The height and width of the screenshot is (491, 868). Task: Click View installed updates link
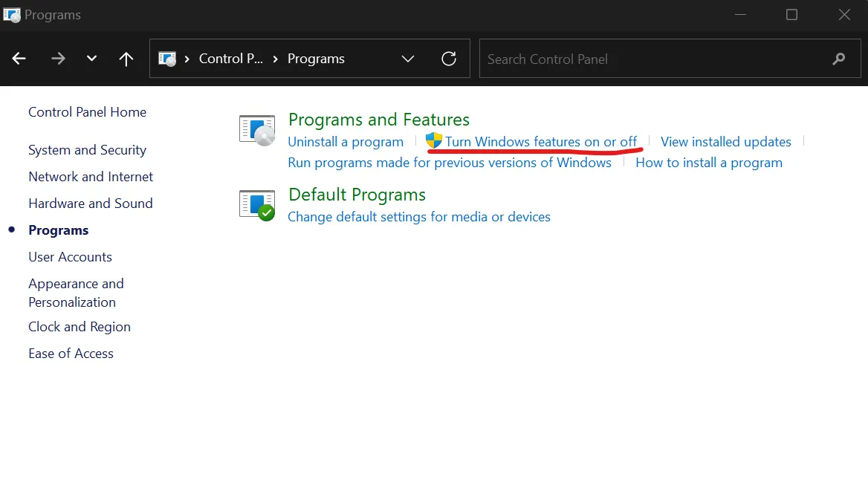[x=725, y=142]
